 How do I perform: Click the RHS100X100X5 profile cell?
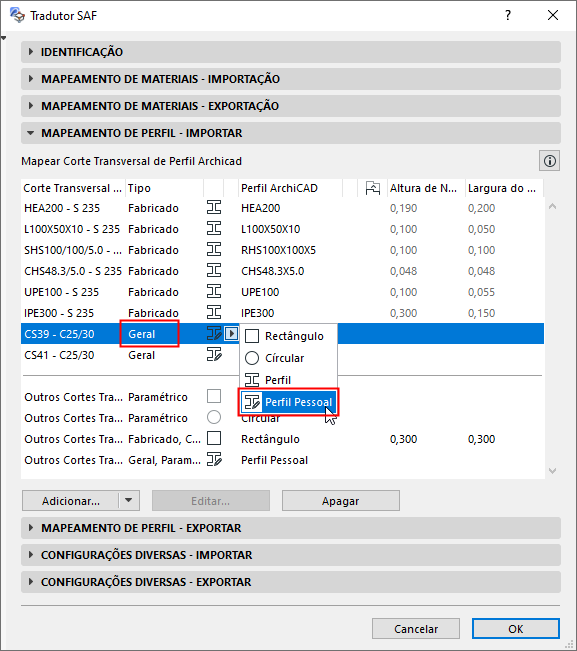[278, 250]
